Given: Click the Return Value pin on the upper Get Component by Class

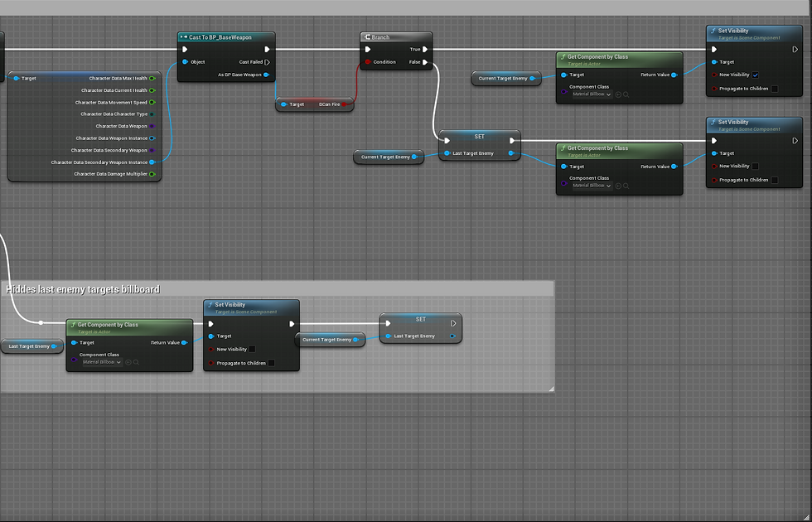Looking at the screenshot, I should (x=674, y=75).
